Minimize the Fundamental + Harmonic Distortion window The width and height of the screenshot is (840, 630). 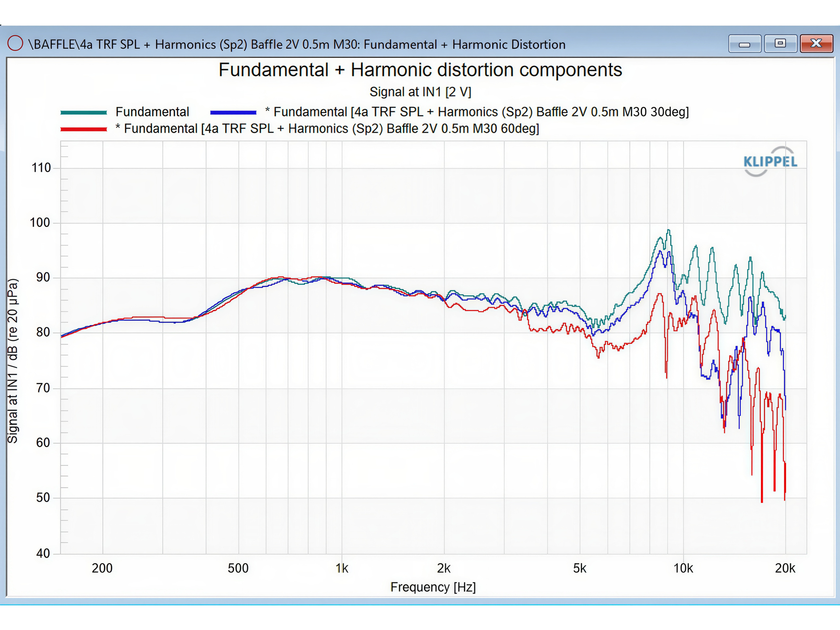click(x=744, y=44)
